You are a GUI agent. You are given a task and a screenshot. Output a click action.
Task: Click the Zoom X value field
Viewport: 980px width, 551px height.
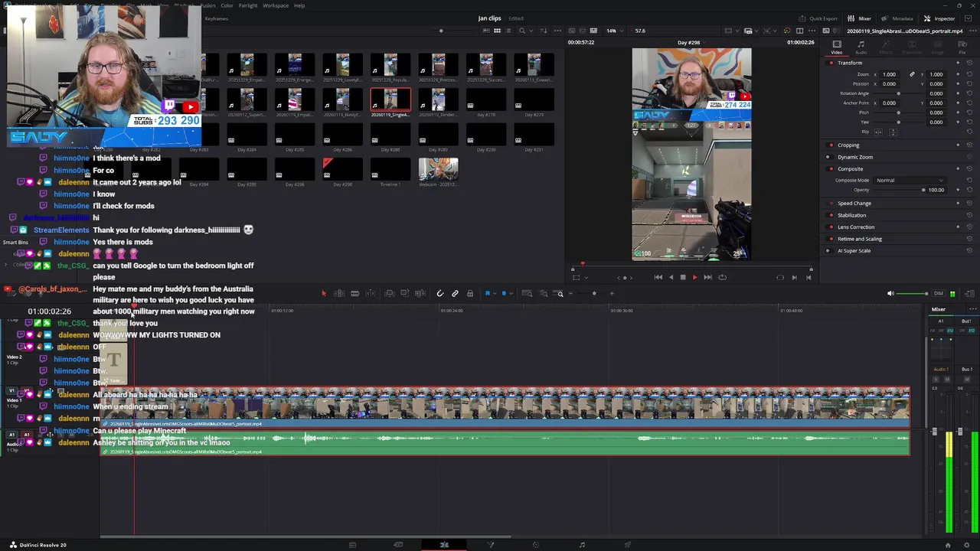(x=889, y=74)
